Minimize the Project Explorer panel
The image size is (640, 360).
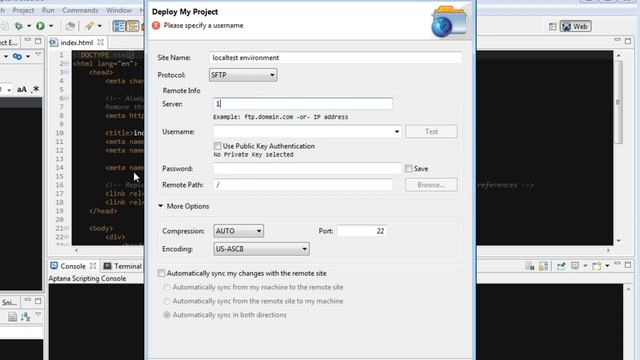[27, 40]
